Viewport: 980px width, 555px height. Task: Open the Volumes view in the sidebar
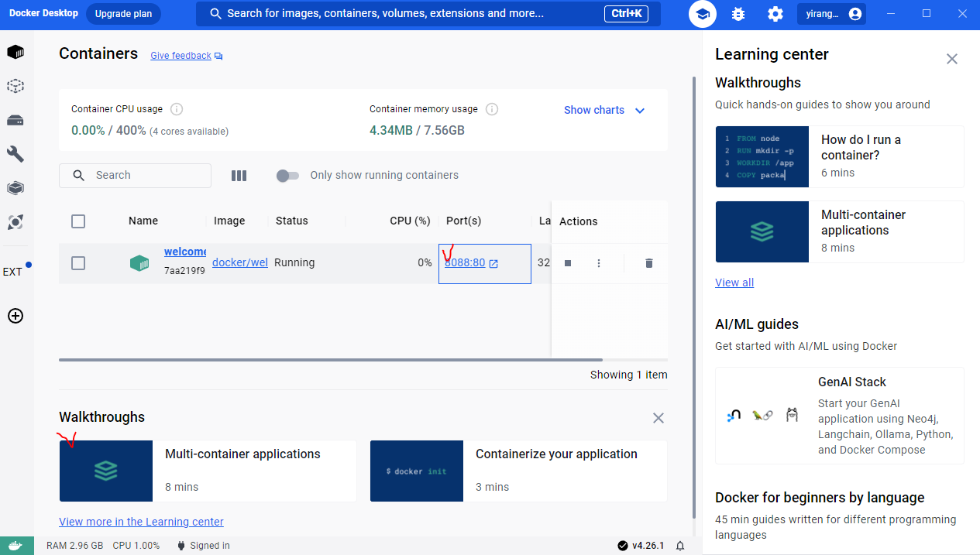click(15, 120)
